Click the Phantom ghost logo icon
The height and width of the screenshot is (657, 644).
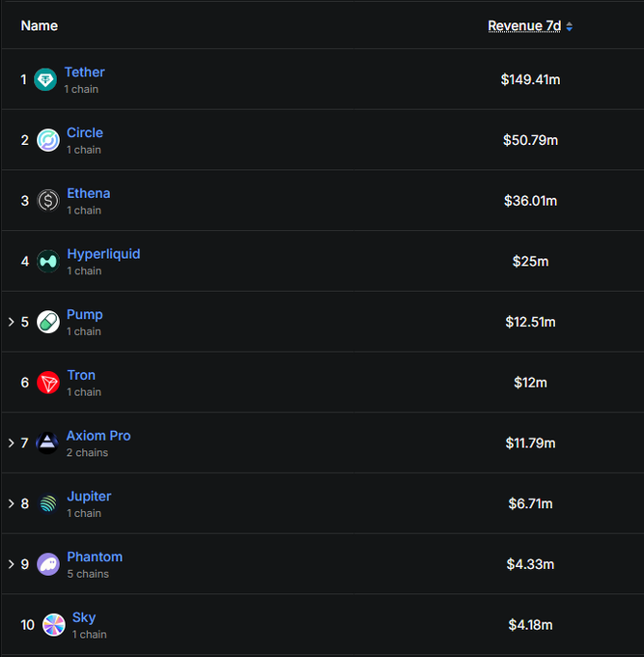48,564
